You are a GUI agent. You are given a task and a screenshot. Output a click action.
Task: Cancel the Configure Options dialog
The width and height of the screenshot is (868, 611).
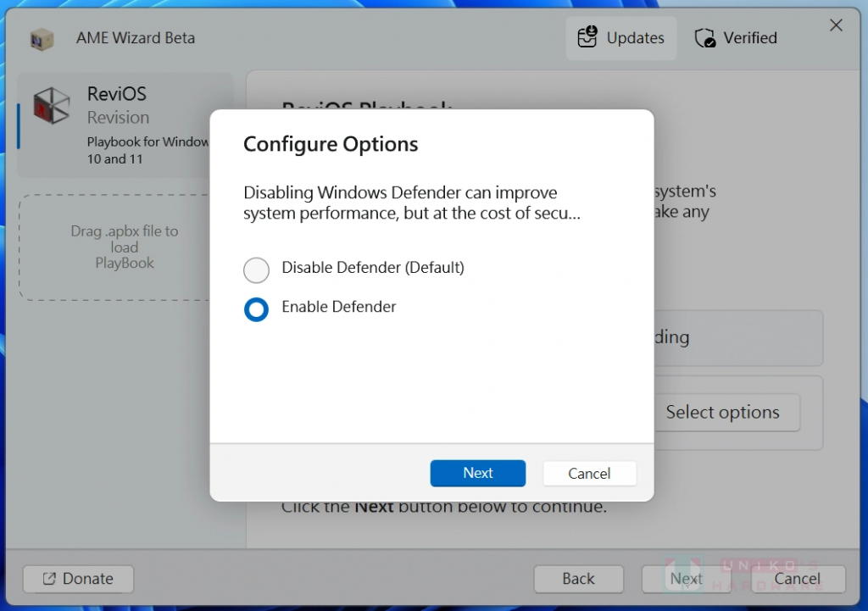(x=590, y=474)
